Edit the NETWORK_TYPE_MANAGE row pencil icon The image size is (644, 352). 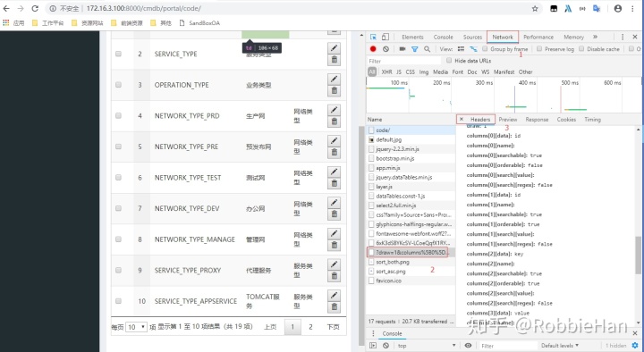tap(334, 233)
